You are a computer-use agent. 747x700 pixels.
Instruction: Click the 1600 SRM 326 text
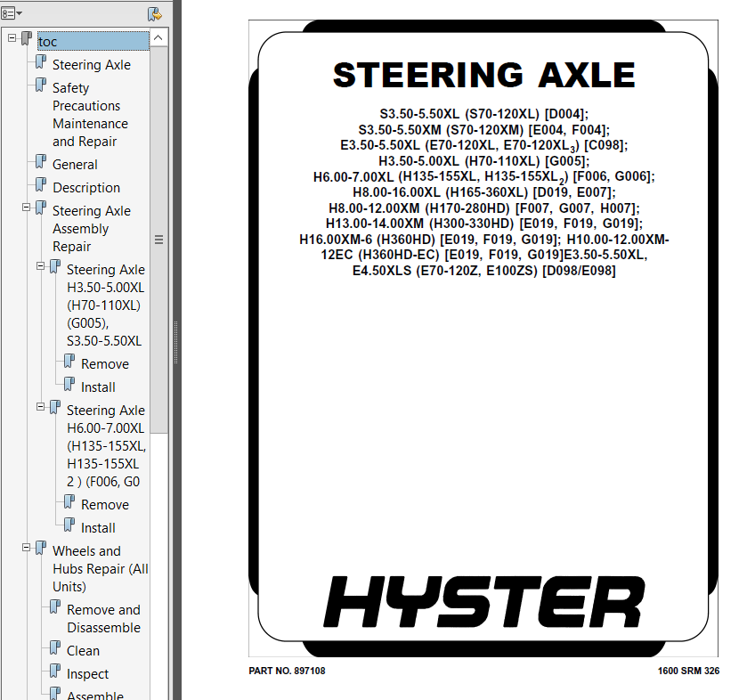[688, 671]
